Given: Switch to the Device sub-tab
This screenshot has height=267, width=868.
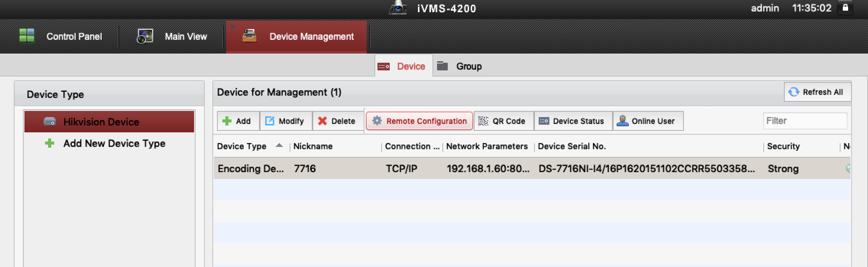Looking at the screenshot, I should click(404, 66).
